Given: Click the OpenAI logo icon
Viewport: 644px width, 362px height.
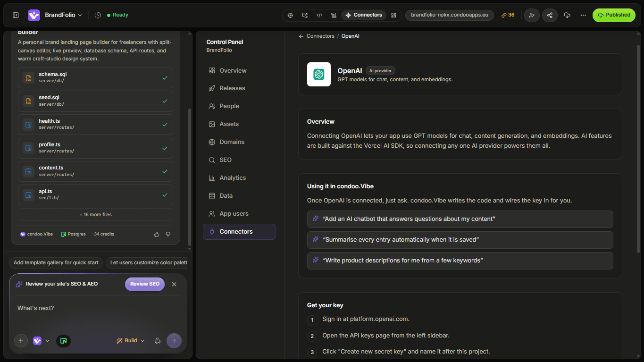Looking at the screenshot, I should coord(319,75).
